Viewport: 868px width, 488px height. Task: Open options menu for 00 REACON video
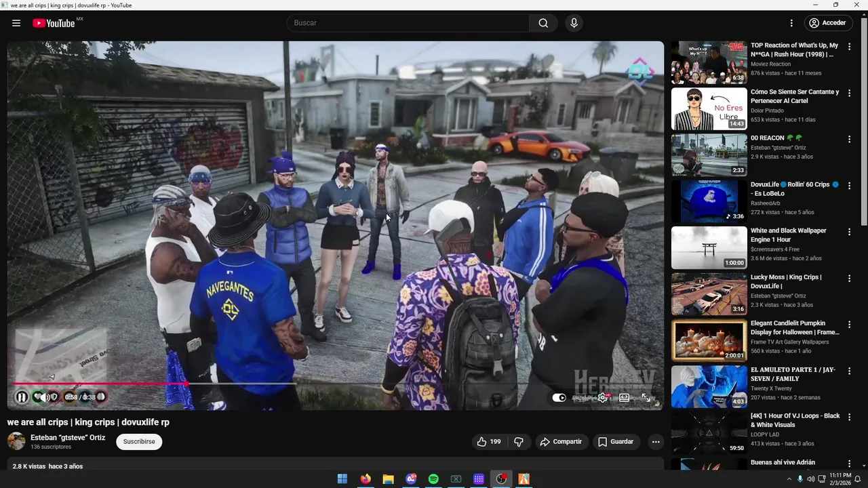pyautogui.click(x=849, y=139)
